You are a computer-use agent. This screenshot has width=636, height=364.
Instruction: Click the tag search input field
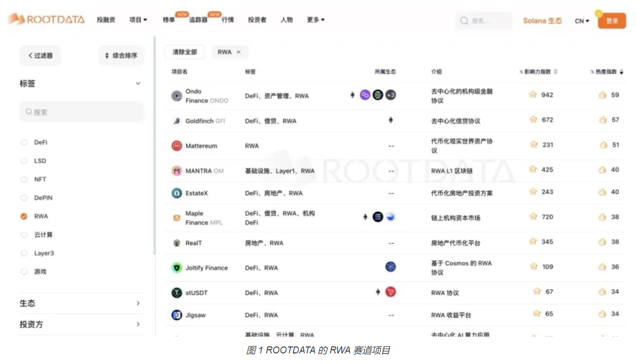82,112
